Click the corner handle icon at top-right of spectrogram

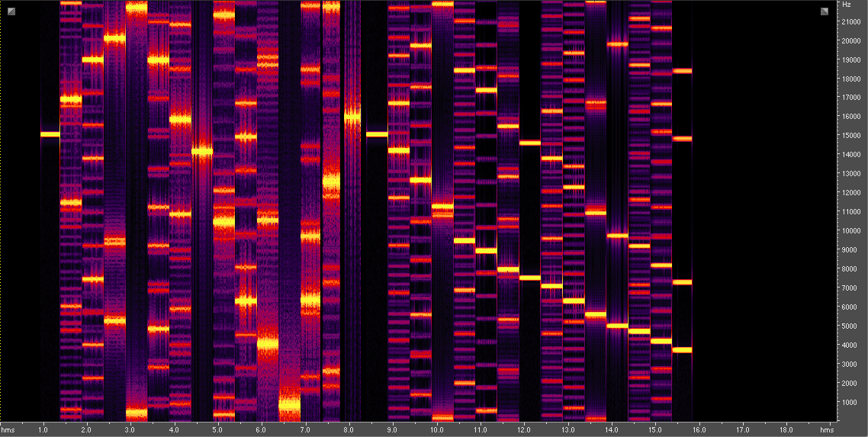[825, 11]
